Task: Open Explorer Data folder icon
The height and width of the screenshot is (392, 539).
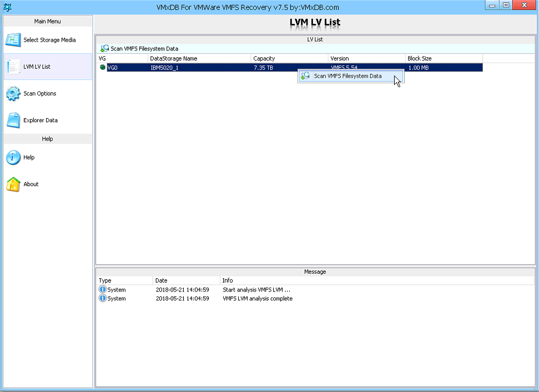Action: tap(13, 120)
